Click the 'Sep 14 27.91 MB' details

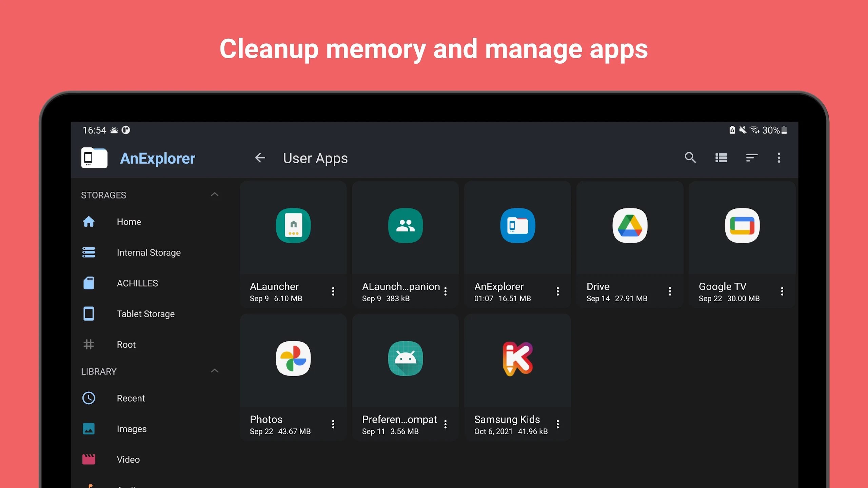pos(617,299)
